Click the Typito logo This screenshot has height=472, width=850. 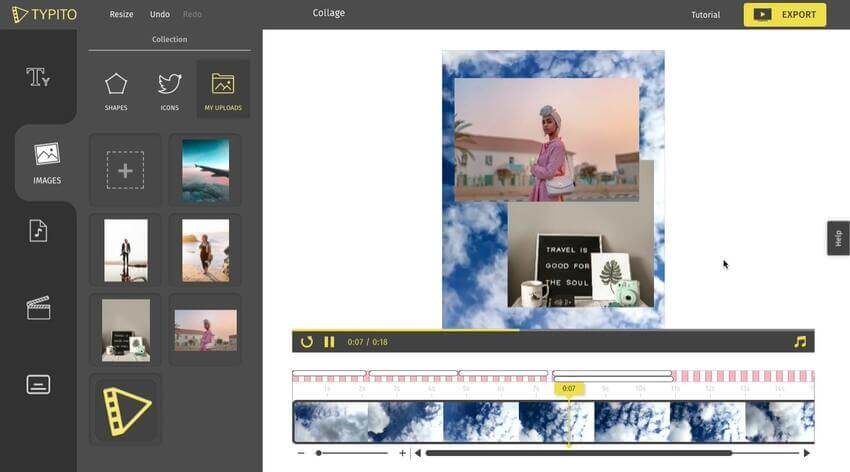48,14
